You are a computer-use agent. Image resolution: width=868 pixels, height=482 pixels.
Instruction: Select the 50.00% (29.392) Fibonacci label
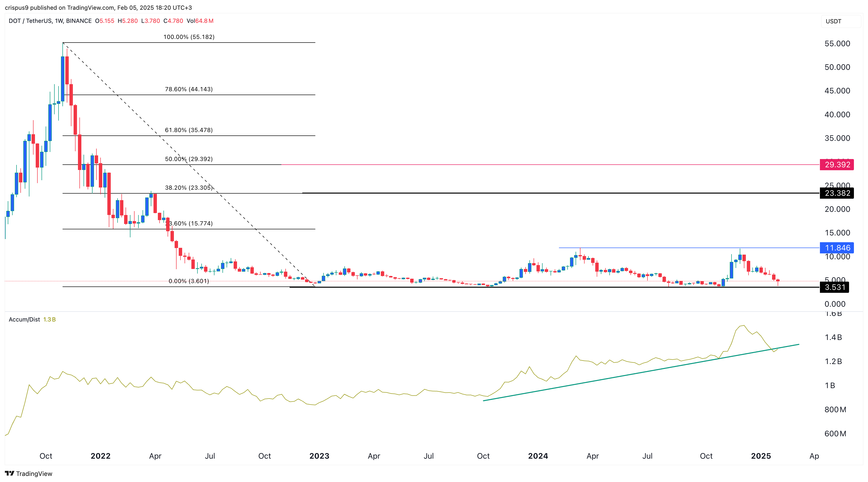pyautogui.click(x=189, y=159)
